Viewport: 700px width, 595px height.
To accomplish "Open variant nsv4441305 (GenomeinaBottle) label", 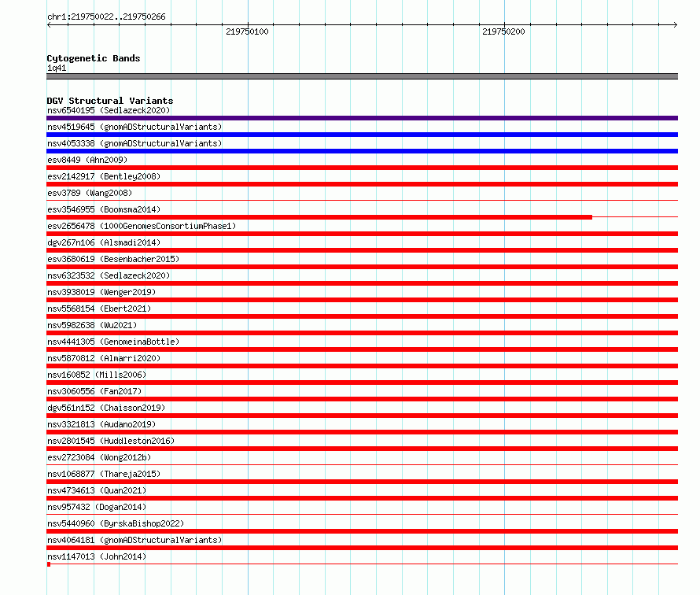I will 113,342.
